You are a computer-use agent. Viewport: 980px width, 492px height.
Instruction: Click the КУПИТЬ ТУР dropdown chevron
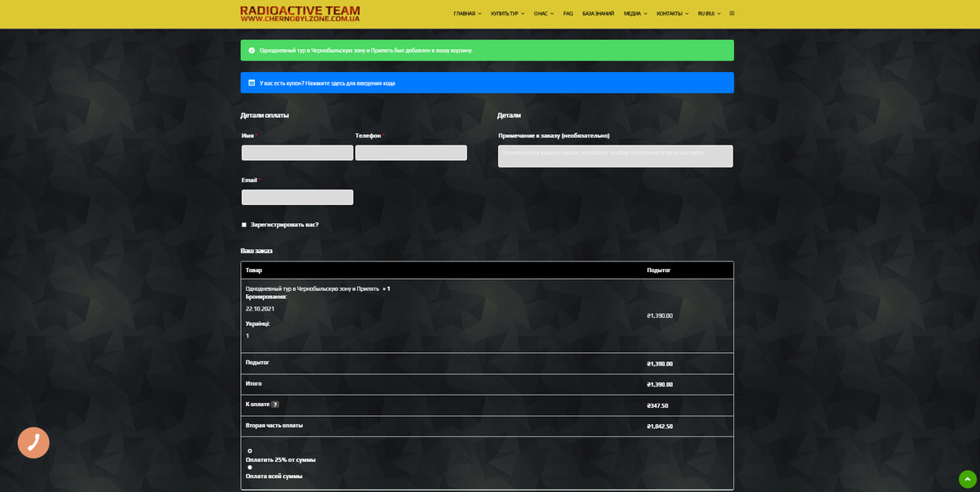523,14
